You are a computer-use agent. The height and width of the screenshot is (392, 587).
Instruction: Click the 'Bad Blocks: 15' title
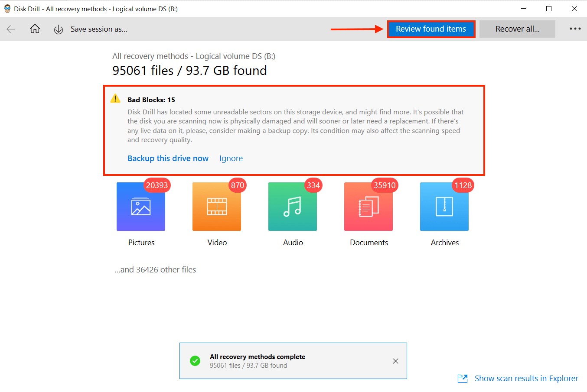click(x=151, y=100)
